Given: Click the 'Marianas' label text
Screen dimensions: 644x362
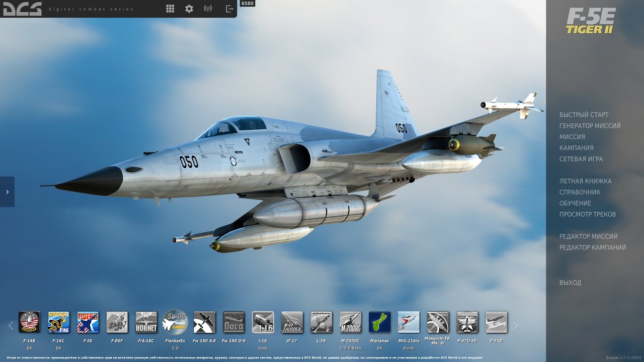Looking at the screenshot, I should [379, 341].
